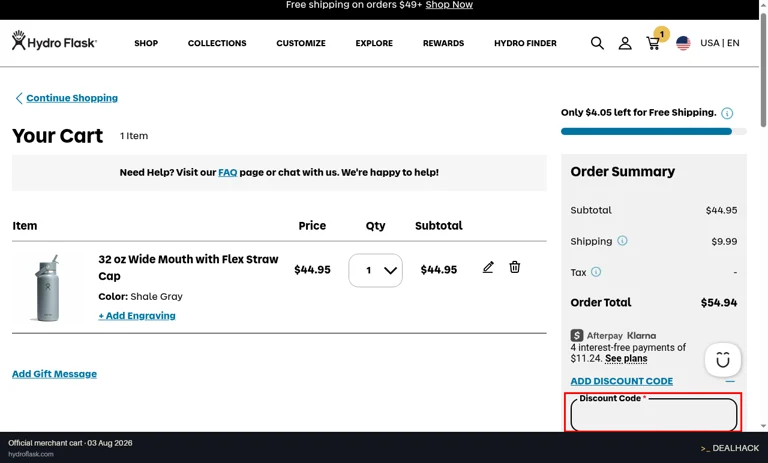Viewport: 768px width, 463px height.
Task: Open the 32 oz Wide Mouth product title
Action: coord(188,268)
